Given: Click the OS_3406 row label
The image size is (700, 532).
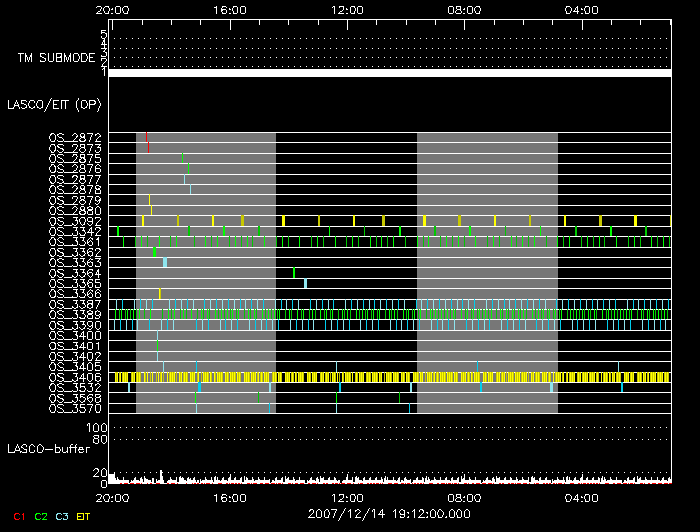Looking at the screenshot, I should point(75,377).
